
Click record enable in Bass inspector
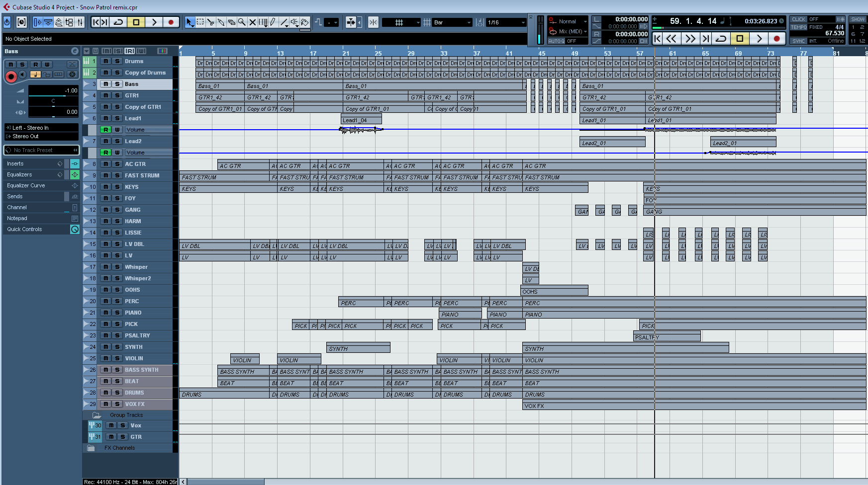pos(10,76)
